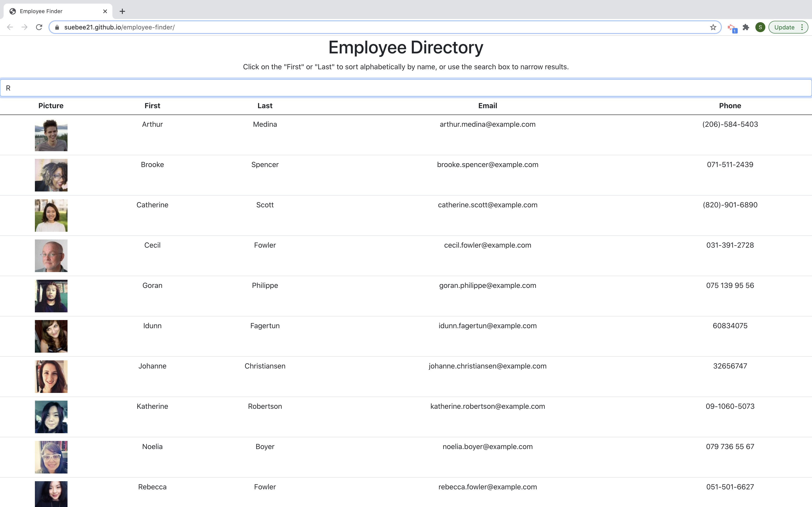This screenshot has width=812, height=507.
Task: Open the browser profile avatar S
Action: [760, 27]
